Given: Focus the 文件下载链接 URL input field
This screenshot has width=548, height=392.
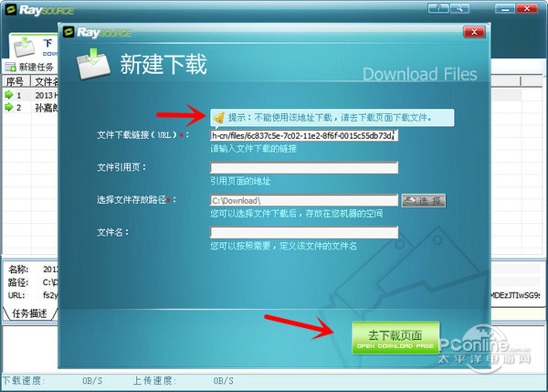Looking at the screenshot, I should (x=304, y=135).
